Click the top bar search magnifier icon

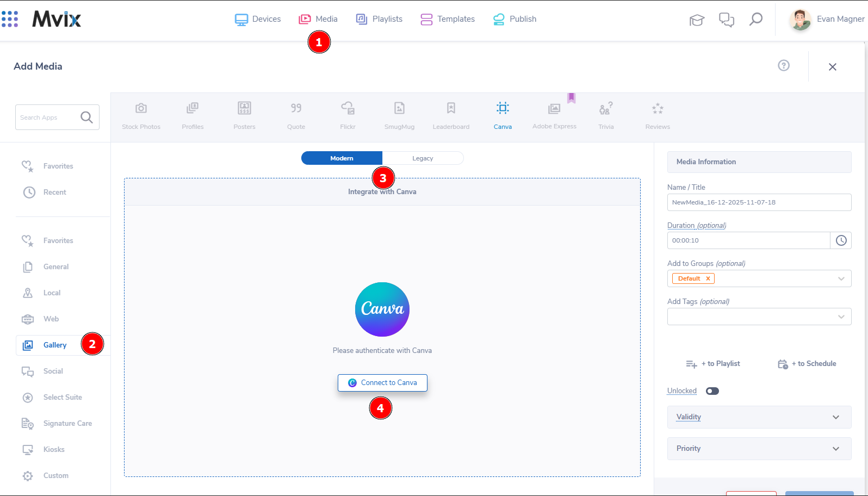[x=756, y=20]
